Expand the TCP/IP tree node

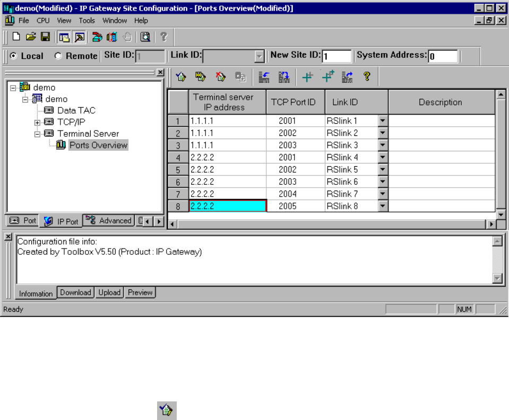[37, 123]
